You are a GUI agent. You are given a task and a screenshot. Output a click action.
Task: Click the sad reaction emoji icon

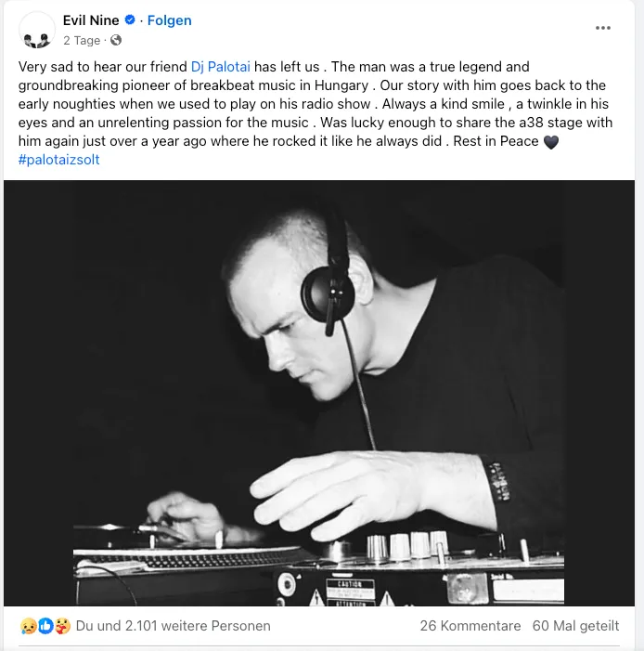(x=28, y=626)
